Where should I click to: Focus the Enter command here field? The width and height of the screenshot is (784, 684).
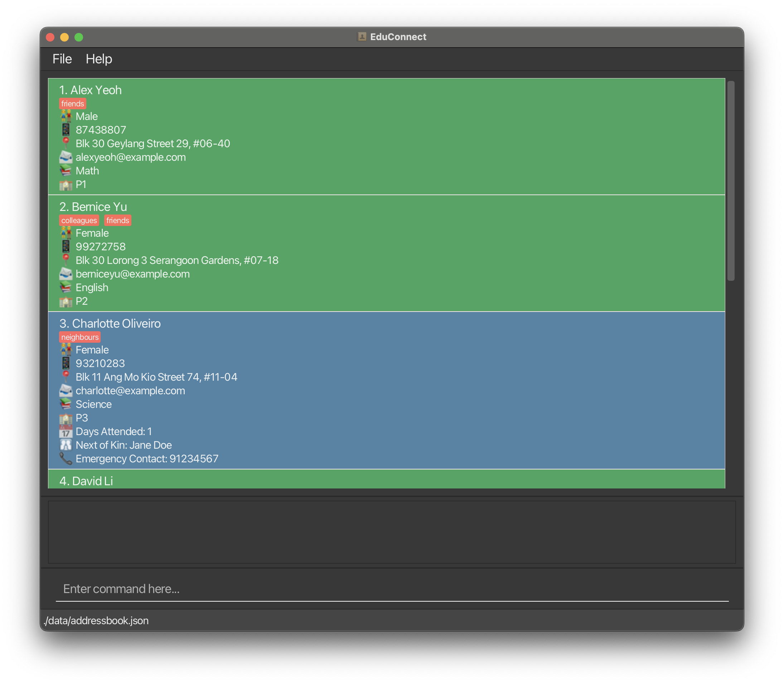point(392,589)
